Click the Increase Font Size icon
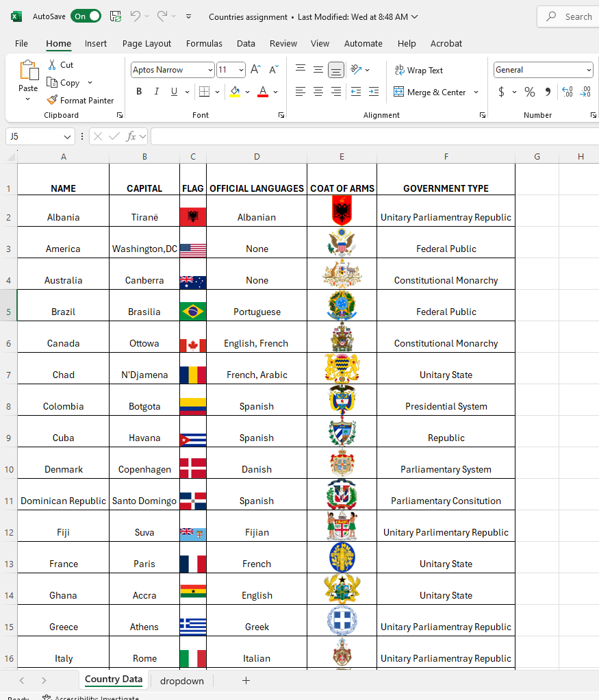 [255, 70]
